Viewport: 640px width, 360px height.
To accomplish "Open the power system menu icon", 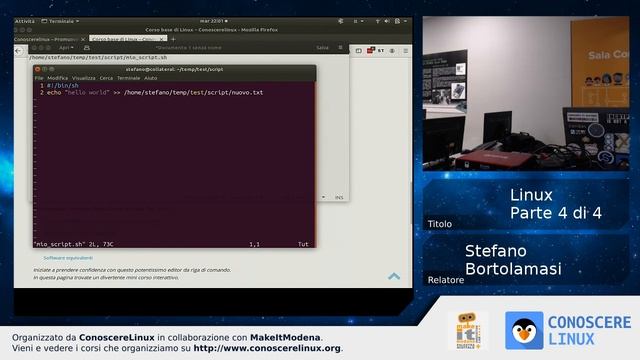I will point(397,21).
